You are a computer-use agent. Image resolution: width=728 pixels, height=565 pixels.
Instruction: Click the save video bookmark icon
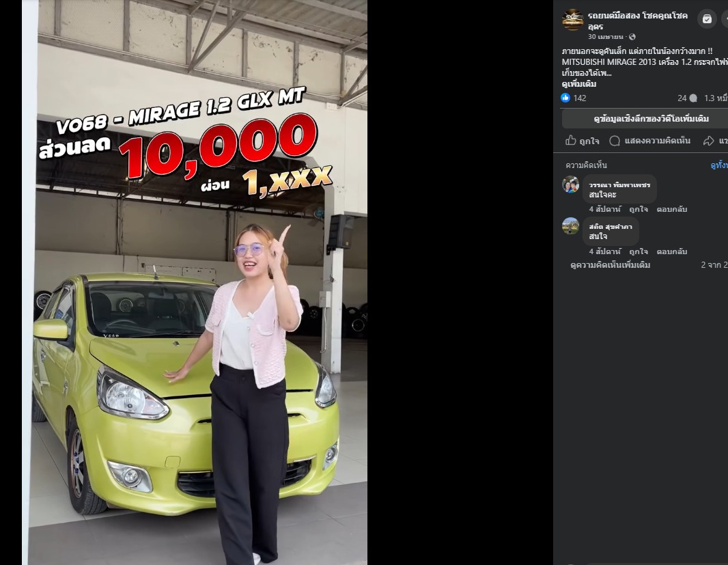(x=707, y=19)
